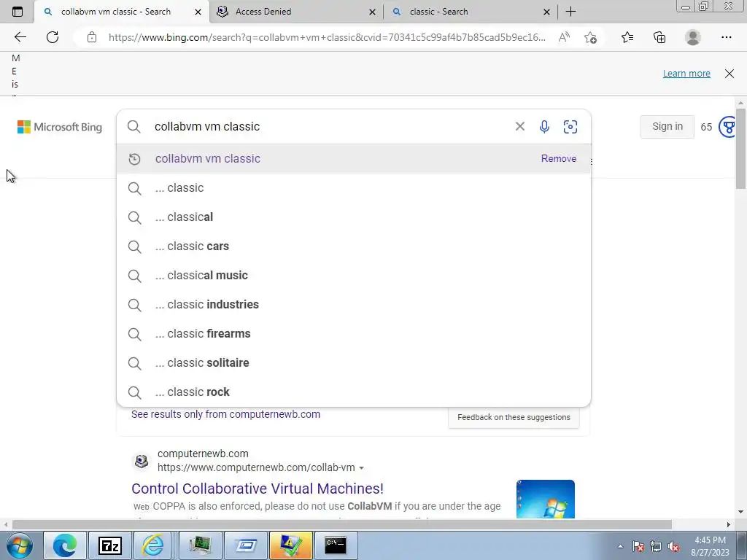
Task: Choose the '... classical music' suggestion
Action: 354,275
